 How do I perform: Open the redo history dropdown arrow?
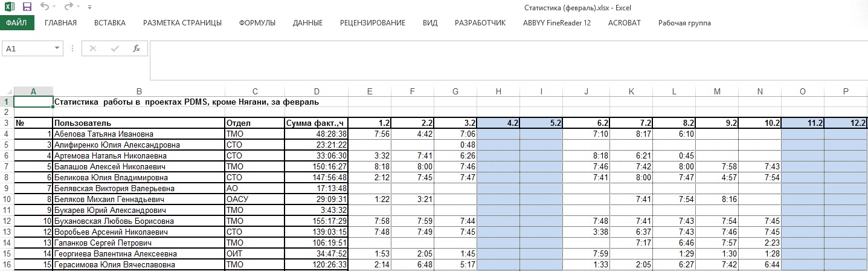[x=78, y=7]
